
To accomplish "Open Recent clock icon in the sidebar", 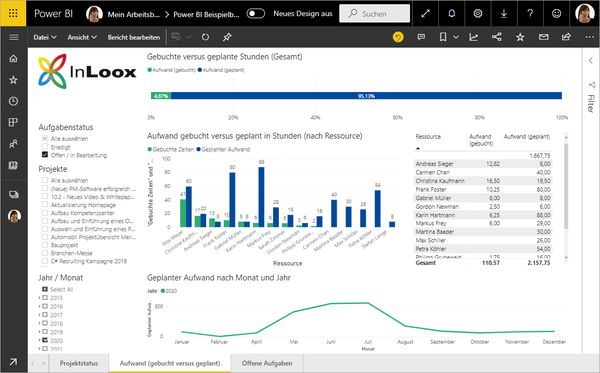I will coord(13,101).
